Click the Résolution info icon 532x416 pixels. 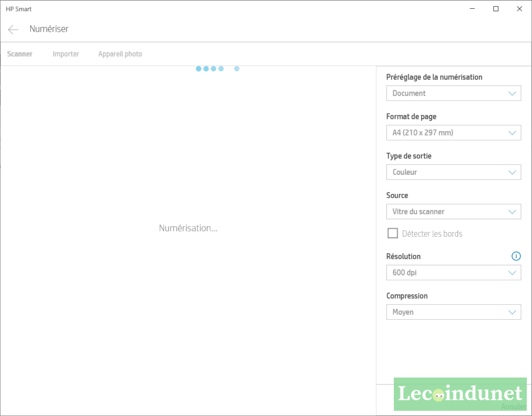click(516, 256)
